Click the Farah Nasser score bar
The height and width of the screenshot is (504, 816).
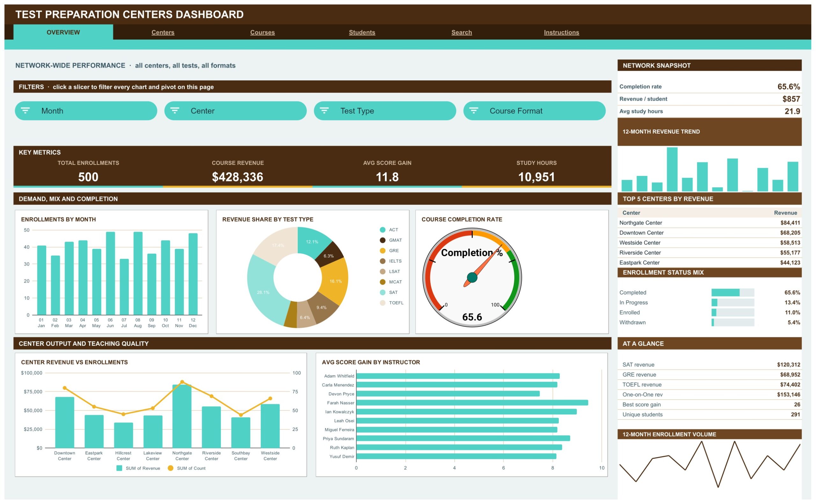pyautogui.click(x=472, y=403)
